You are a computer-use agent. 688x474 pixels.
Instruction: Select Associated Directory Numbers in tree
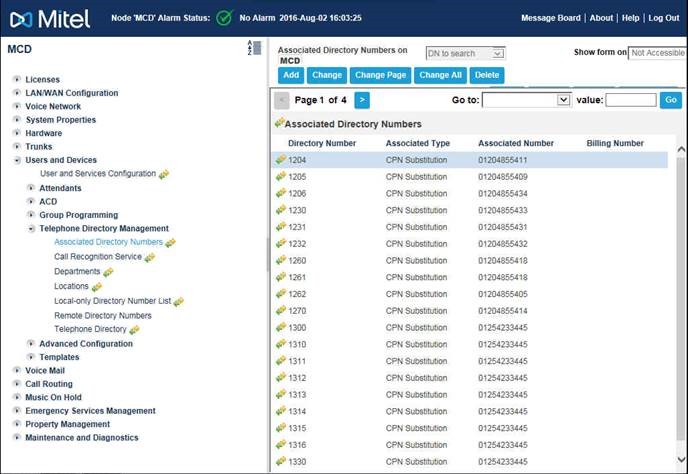pos(108,242)
